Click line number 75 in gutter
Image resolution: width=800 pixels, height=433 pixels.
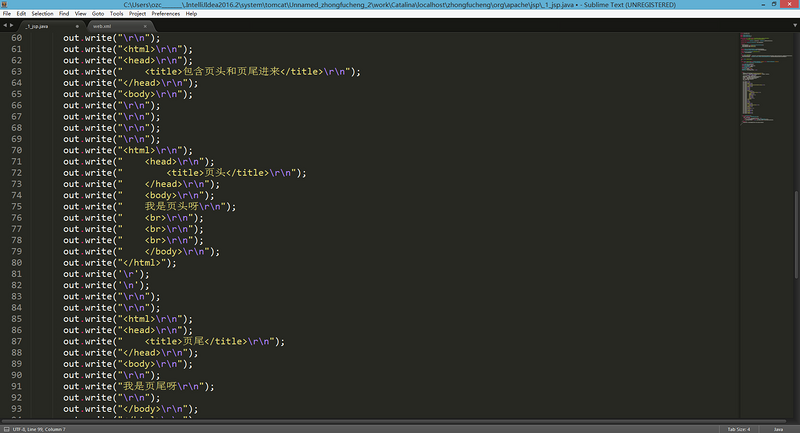pyautogui.click(x=16, y=207)
